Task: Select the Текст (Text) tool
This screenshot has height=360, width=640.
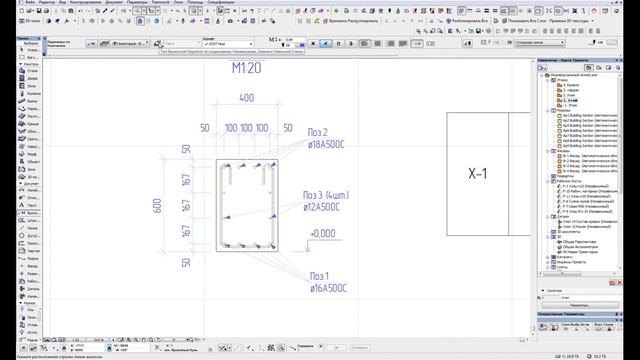Action: click(x=29, y=205)
